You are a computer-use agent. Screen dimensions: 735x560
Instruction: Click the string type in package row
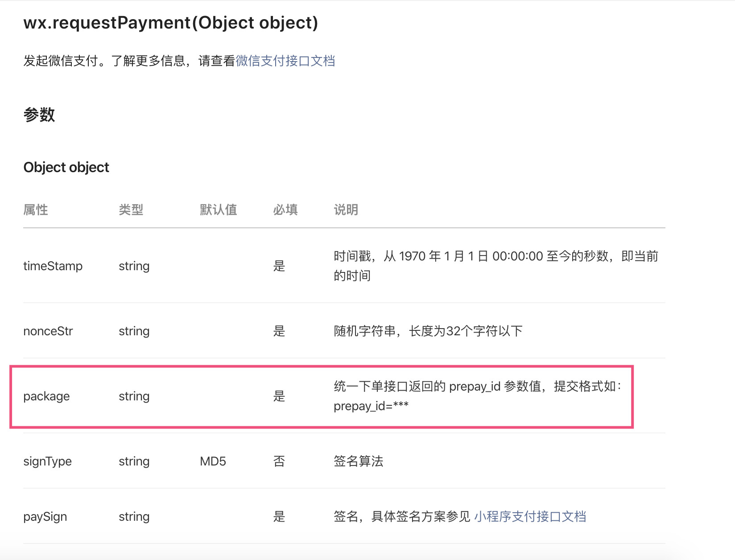point(134,396)
